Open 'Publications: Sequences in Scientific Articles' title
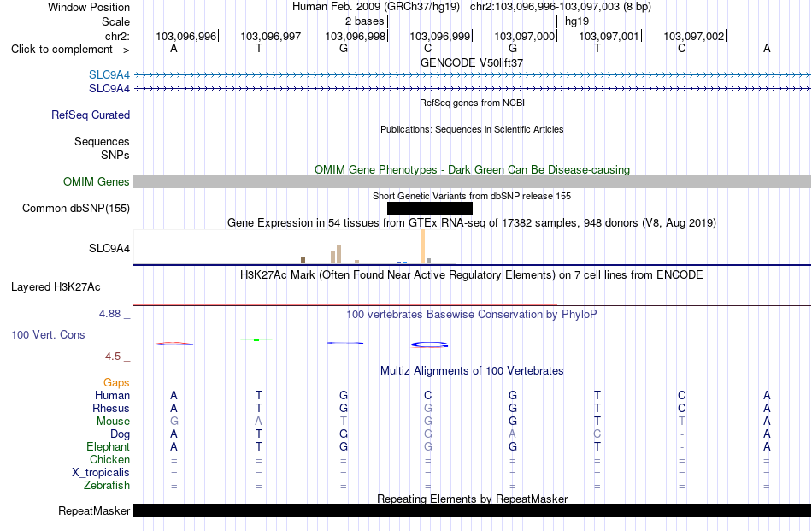The width and height of the screenshot is (812, 531). (472, 129)
